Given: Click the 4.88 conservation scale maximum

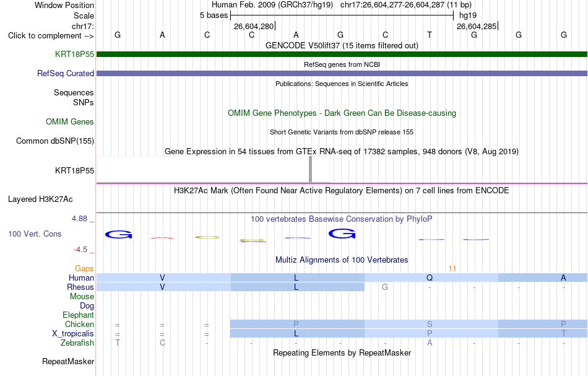Looking at the screenshot, I should pyautogui.click(x=79, y=219).
